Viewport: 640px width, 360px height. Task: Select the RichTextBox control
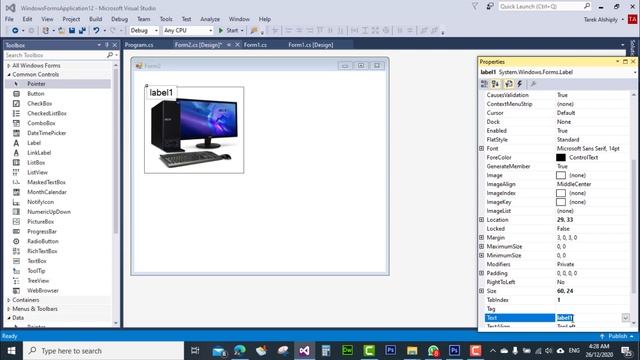(x=57, y=251)
